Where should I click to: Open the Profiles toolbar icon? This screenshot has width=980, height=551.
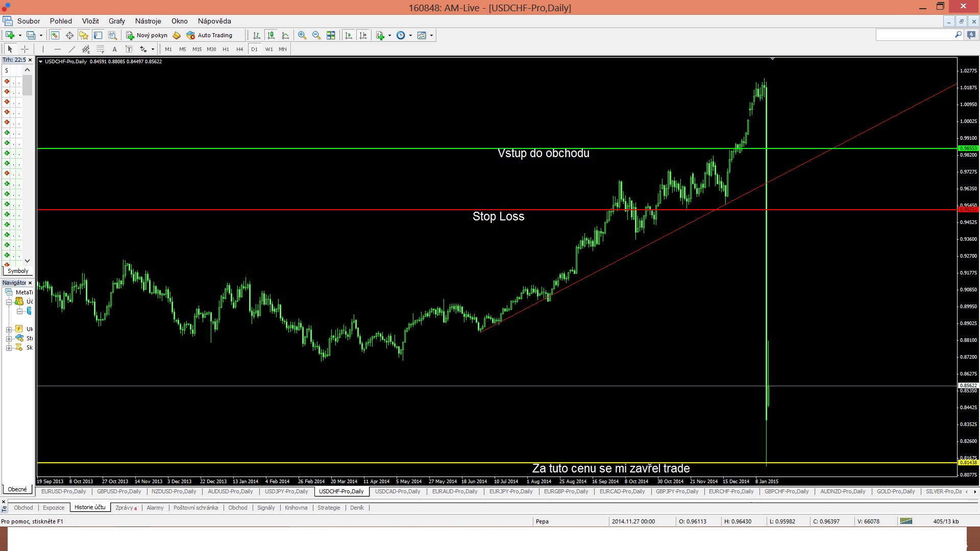31,35
